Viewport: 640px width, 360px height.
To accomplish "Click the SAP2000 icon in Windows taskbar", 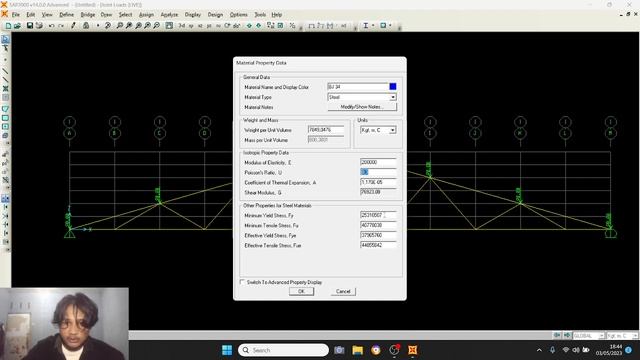I will tap(413, 350).
